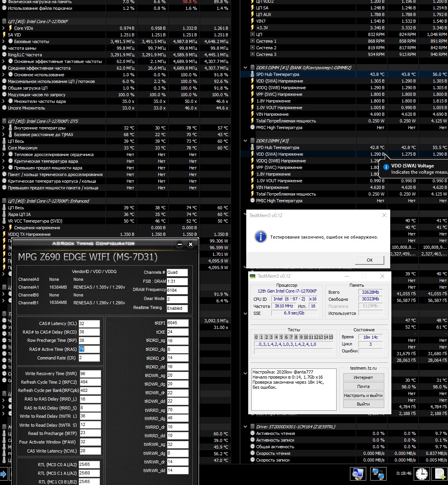This screenshot has width=448, height=485.
Task: Click the TestMem5 log text area
Action: pyautogui.click(x=294, y=389)
